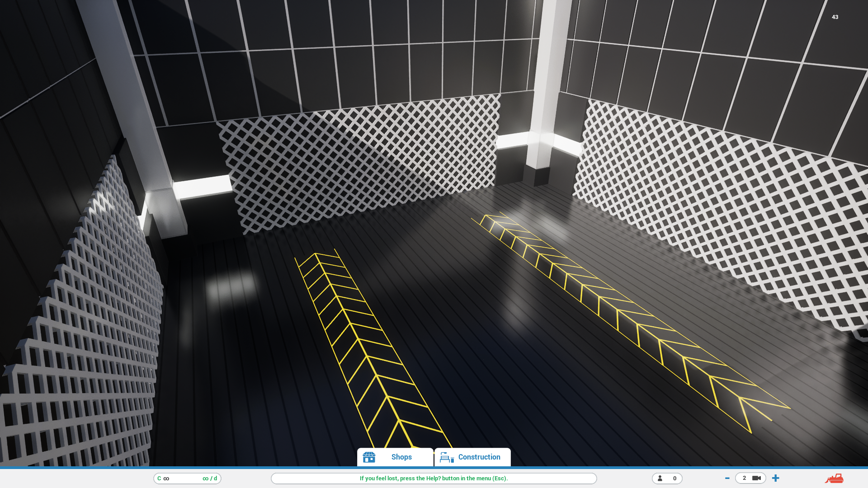Click the camera number 2 field
This screenshot has height=488, width=868.
click(x=744, y=478)
